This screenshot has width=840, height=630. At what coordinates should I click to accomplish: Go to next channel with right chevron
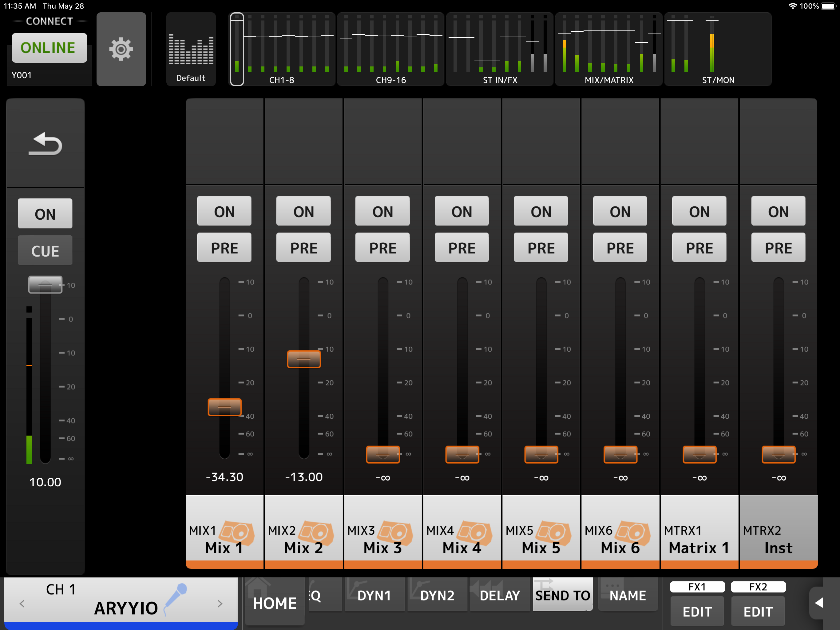tap(220, 604)
